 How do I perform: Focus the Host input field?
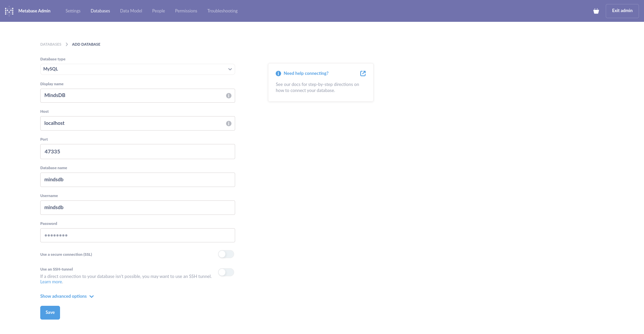[x=138, y=124]
